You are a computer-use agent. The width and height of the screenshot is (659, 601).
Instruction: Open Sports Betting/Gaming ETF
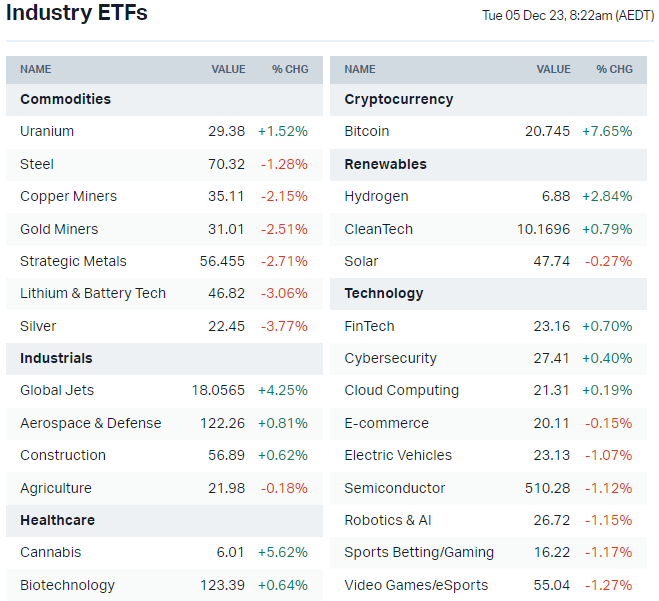(419, 552)
